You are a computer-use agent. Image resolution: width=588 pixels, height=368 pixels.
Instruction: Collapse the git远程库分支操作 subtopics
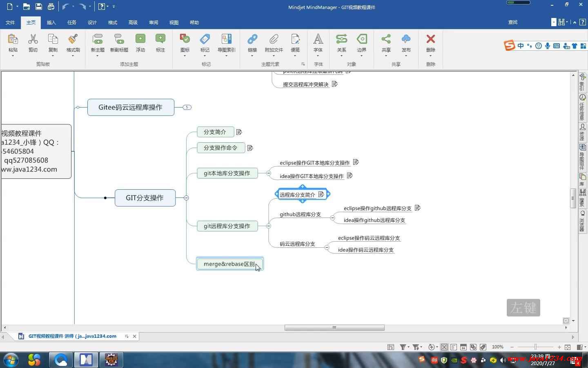(x=268, y=226)
